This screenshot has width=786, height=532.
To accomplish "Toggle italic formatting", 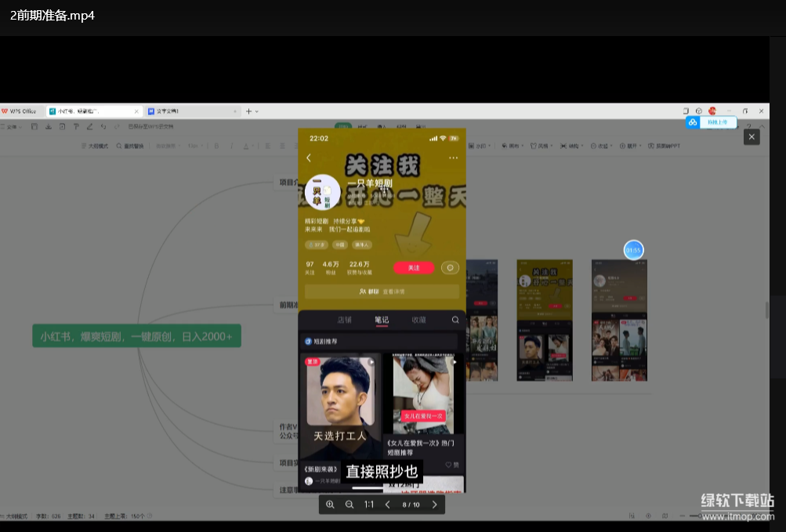I will tap(231, 146).
